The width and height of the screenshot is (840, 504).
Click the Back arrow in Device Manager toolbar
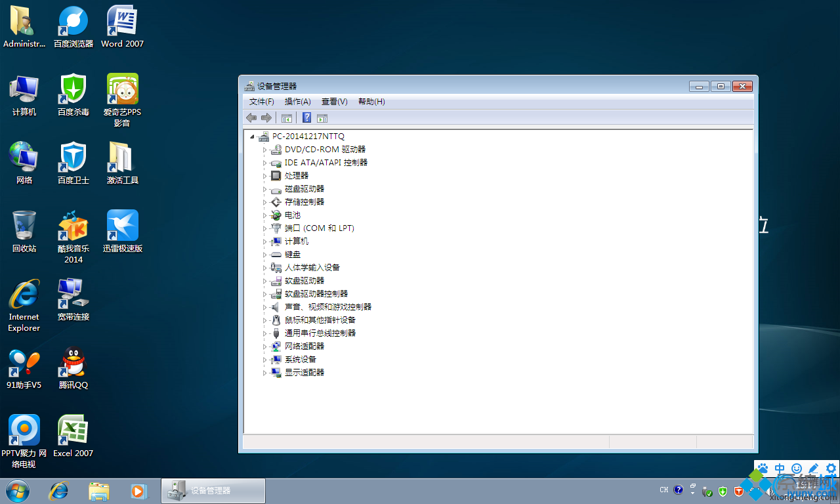[251, 118]
